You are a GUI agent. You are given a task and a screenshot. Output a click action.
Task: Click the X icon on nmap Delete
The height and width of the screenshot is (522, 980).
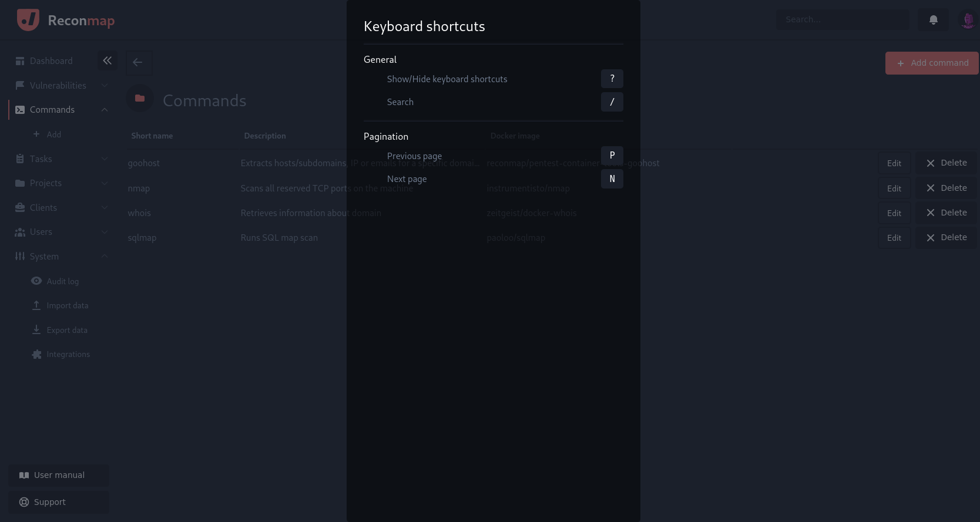click(x=931, y=188)
